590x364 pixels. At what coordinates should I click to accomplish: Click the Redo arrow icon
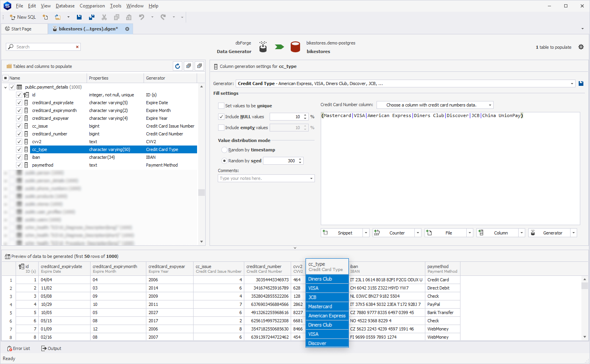coord(163,17)
